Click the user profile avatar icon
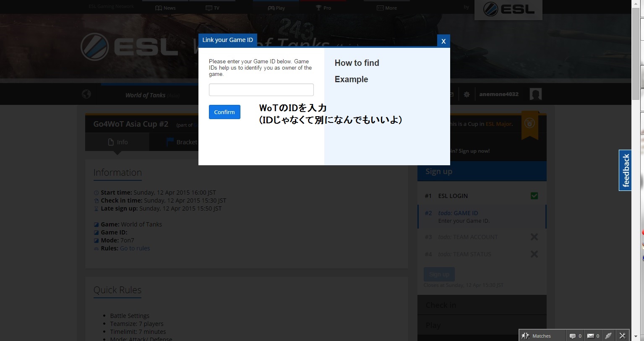 (535, 94)
